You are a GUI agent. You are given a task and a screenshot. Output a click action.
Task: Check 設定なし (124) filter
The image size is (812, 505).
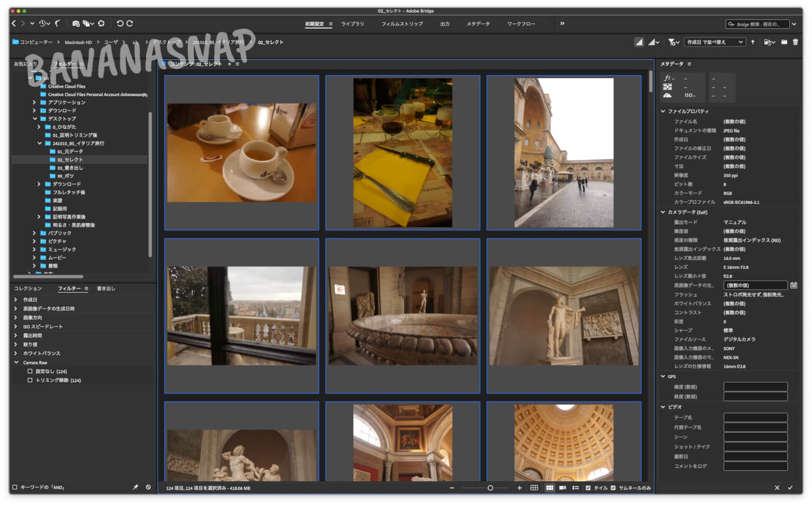click(30, 371)
